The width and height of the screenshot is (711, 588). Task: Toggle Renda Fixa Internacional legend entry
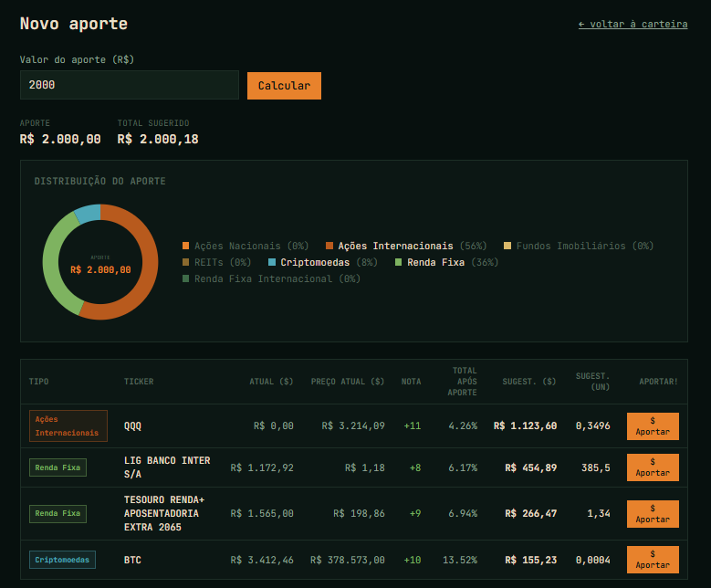[x=271, y=278]
